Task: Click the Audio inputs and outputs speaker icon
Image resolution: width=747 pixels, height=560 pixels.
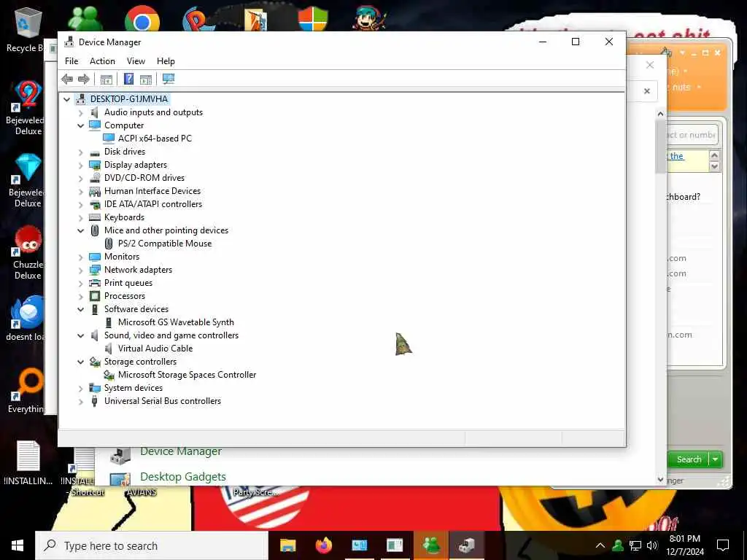Action: (95, 112)
